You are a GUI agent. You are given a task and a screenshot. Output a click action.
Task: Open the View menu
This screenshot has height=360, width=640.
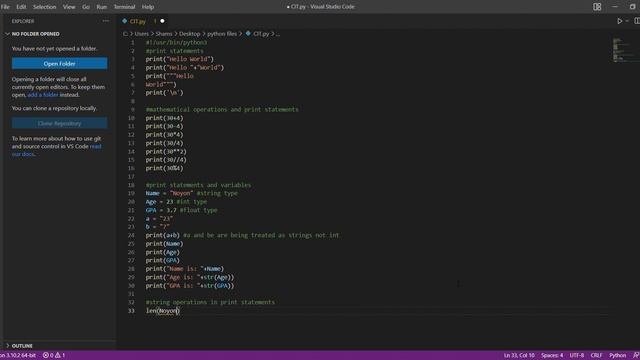tap(69, 7)
